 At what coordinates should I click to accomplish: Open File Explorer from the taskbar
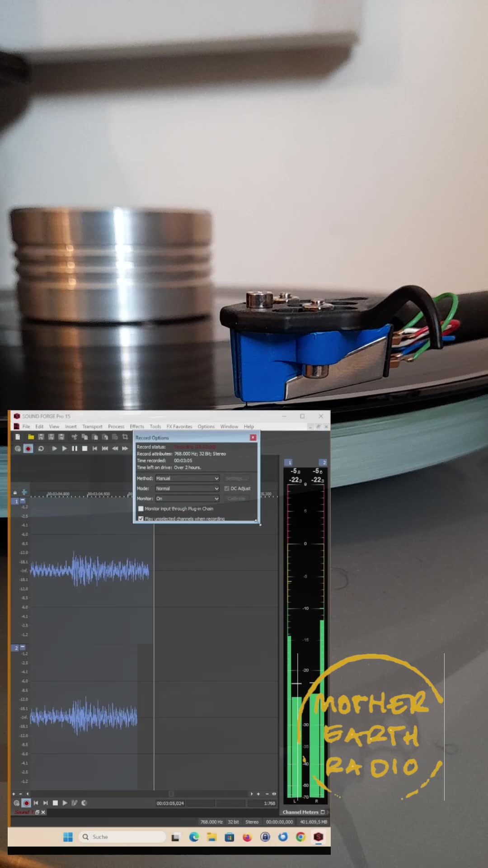pyautogui.click(x=211, y=837)
